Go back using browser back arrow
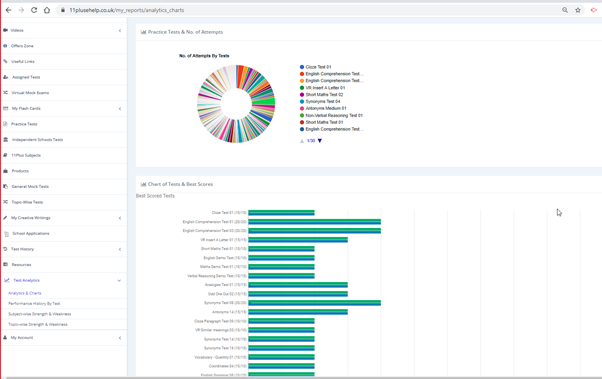 [x=8, y=10]
